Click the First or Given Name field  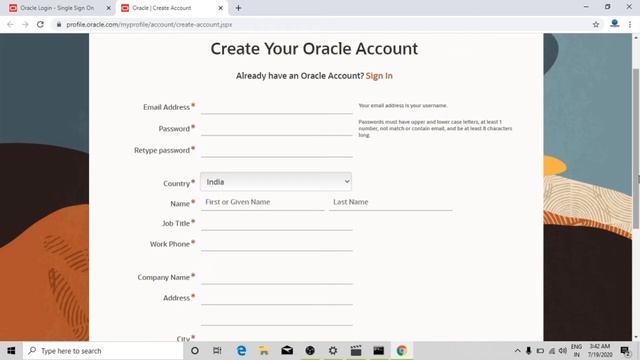[262, 202]
